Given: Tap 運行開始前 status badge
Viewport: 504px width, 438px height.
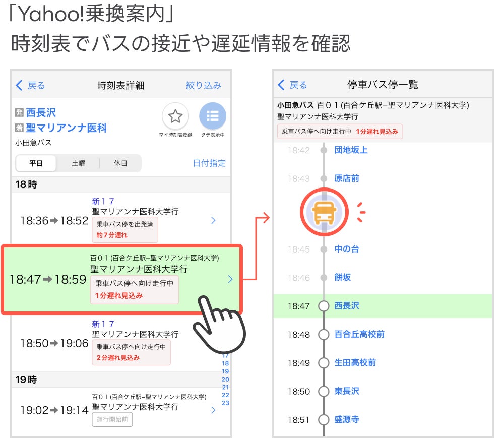Looking at the screenshot, I should pos(112,420).
